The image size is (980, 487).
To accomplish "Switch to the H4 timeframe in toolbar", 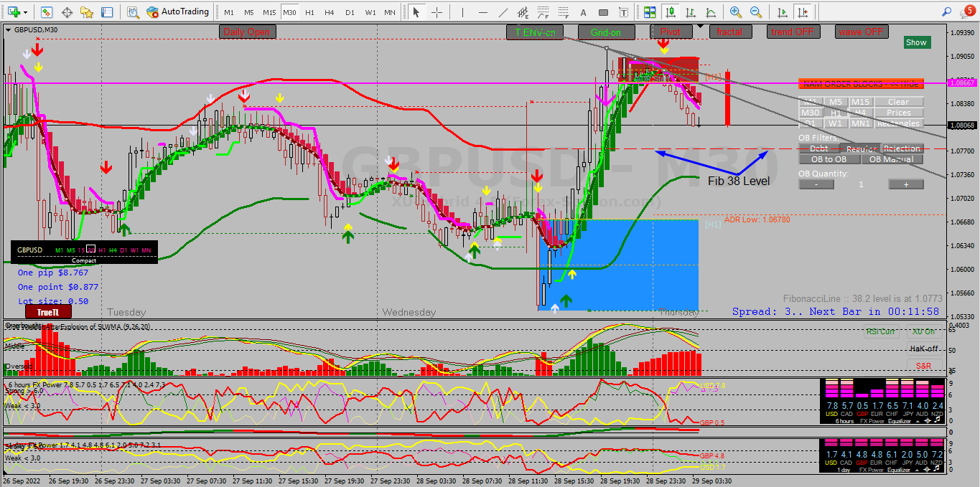I will click(329, 12).
